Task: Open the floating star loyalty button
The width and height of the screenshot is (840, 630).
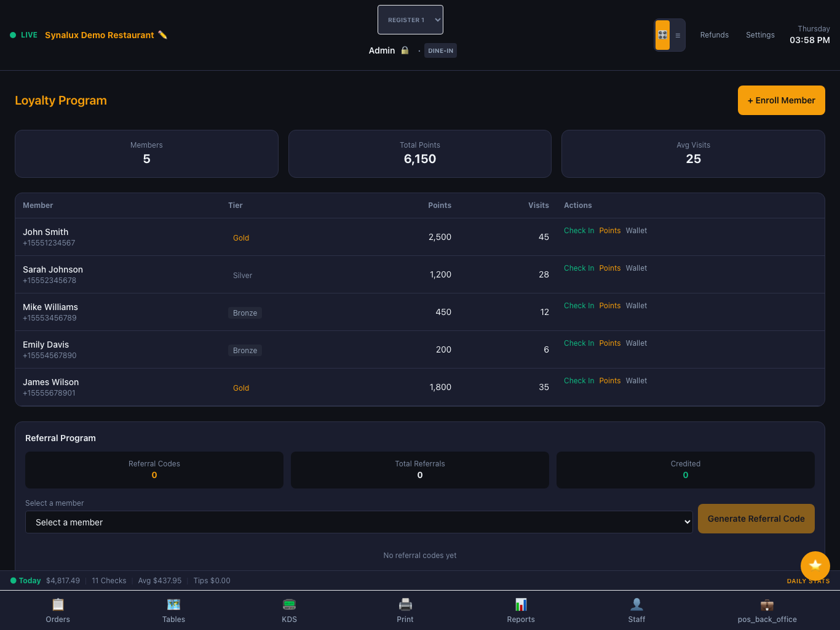Action: [x=815, y=565]
